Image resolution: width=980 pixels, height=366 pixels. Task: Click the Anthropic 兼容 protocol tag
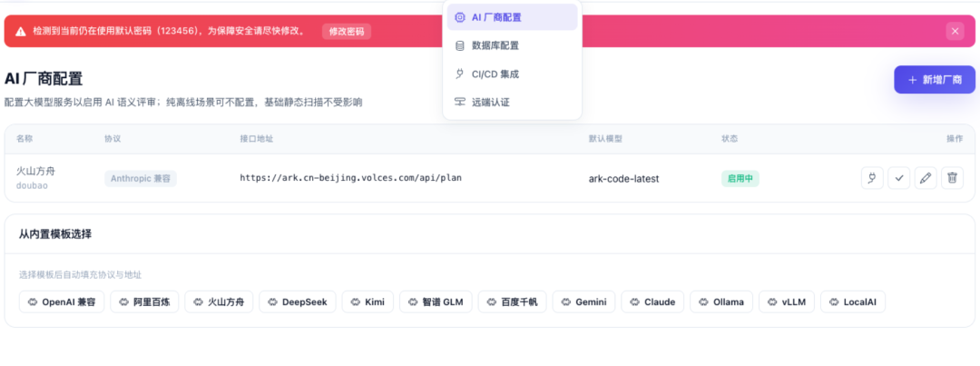[141, 178]
